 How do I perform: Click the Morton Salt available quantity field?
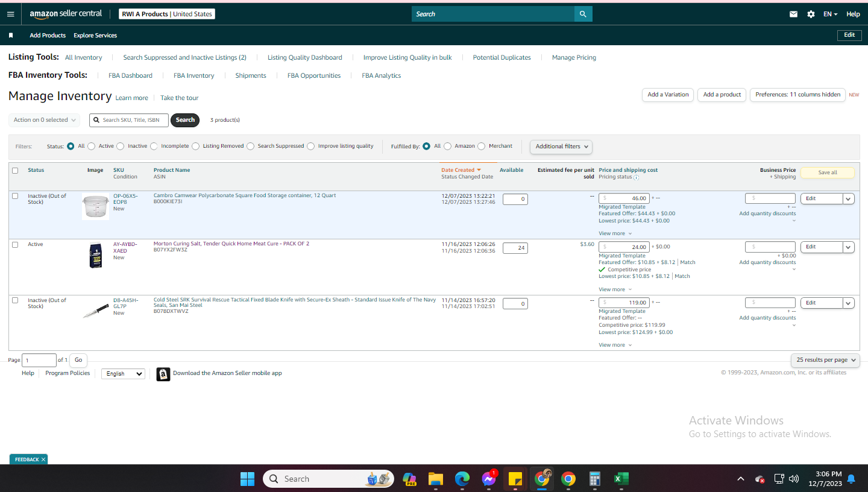pos(515,247)
